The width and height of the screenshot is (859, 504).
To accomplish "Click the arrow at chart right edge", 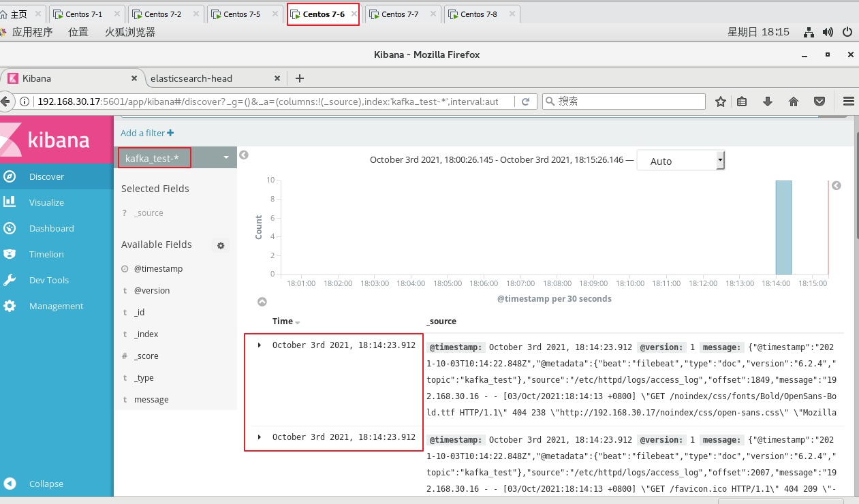I will point(837,185).
